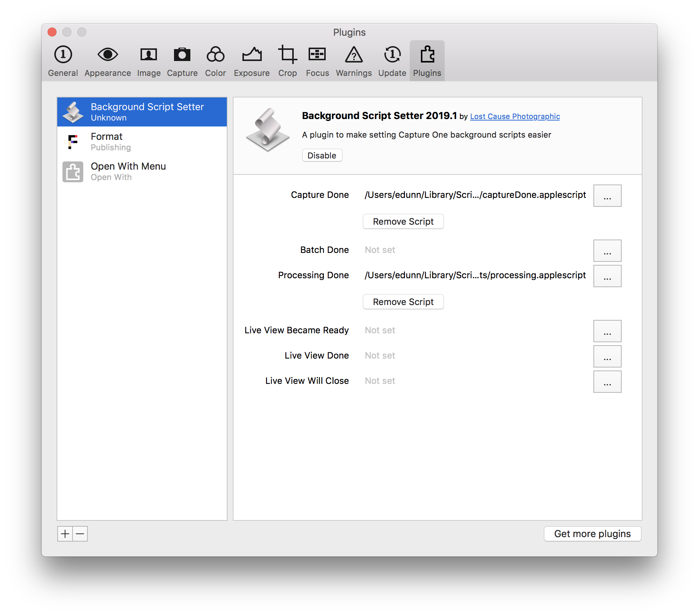Switch to the Update preferences pane
The height and width of the screenshot is (616, 699).
pyautogui.click(x=392, y=61)
